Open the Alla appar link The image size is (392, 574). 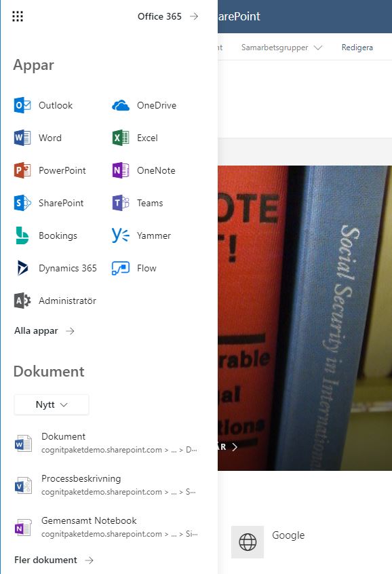(x=36, y=331)
